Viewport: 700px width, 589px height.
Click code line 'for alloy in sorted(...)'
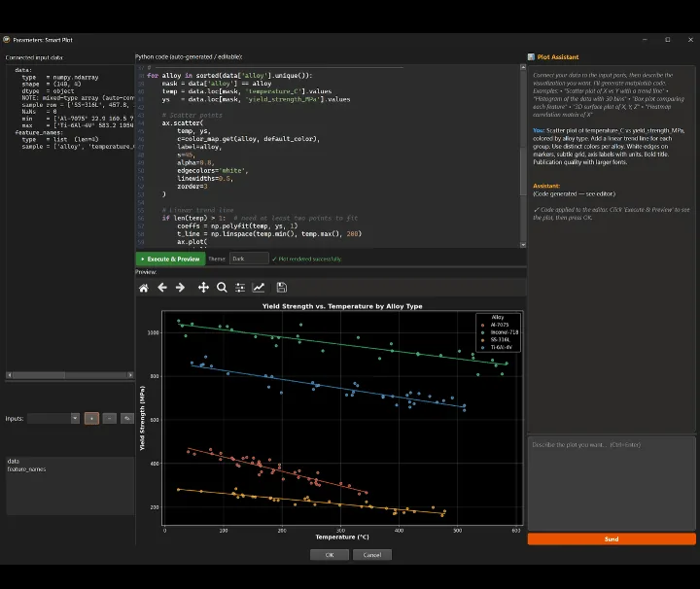click(x=229, y=76)
